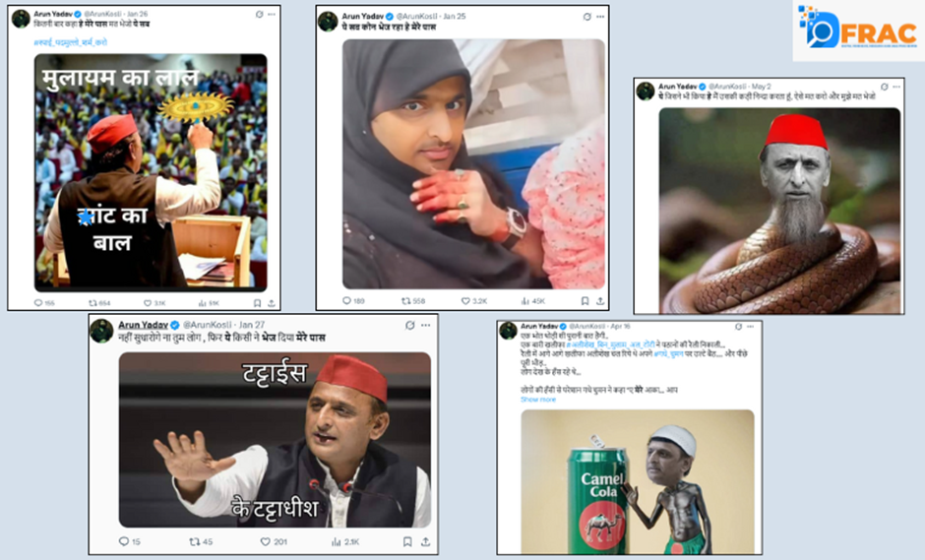This screenshot has width=925, height=560.
Task: Bookmark the Jan 25 tweet
Action: pyautogui.click(x=585, y=301)
